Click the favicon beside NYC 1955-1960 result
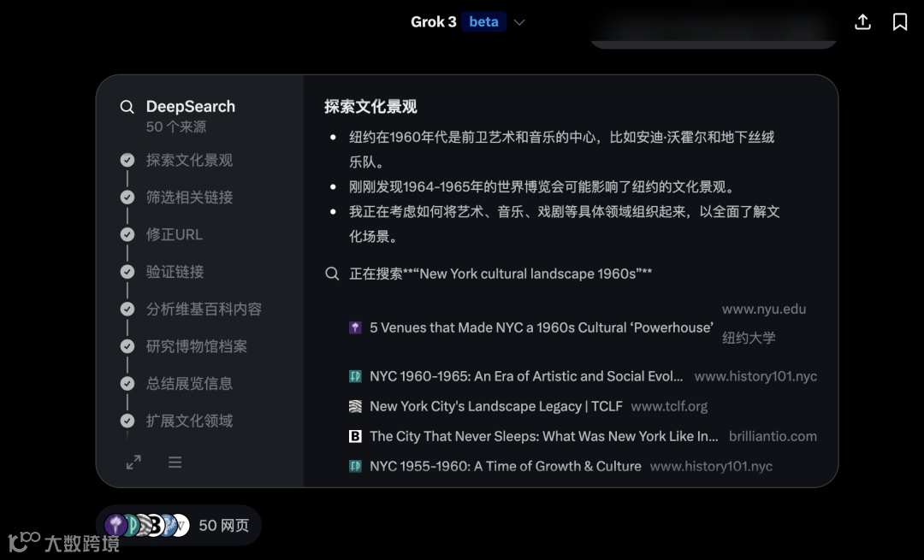Screen dimensions: 924x560 (355, 466)
